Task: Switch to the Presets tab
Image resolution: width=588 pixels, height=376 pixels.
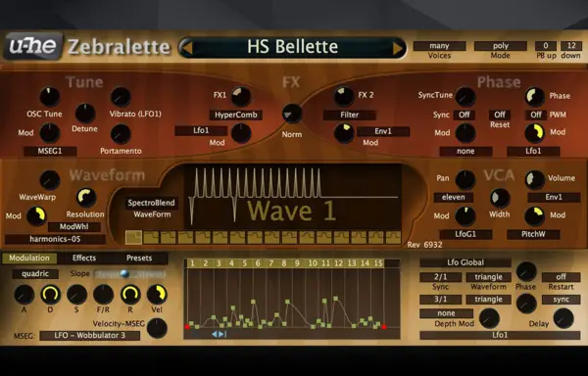Action: point(139,258)
